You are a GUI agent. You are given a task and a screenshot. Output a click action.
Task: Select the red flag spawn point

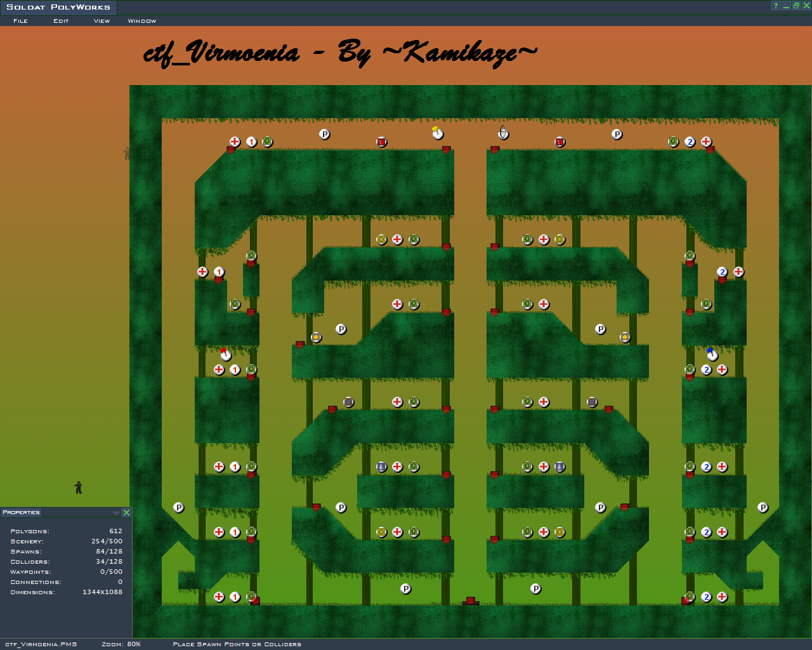pos(226,354)
